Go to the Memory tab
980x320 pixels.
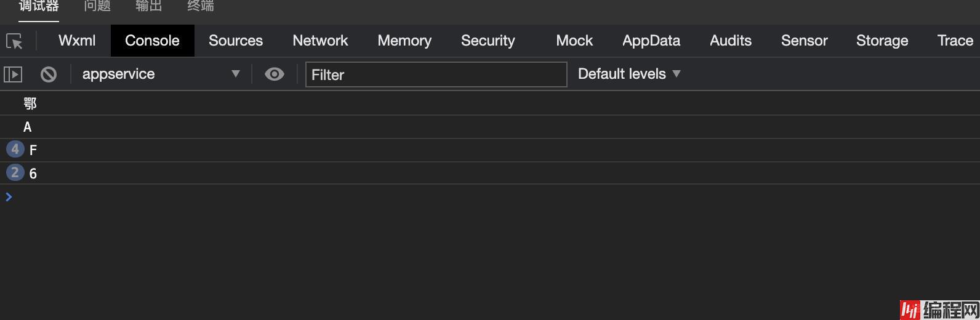[404, 41]
